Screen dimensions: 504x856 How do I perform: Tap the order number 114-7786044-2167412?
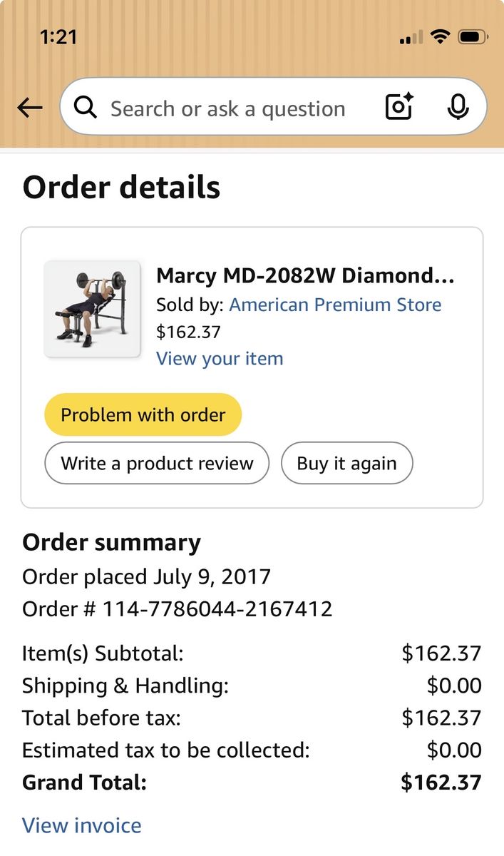[217, 609]
